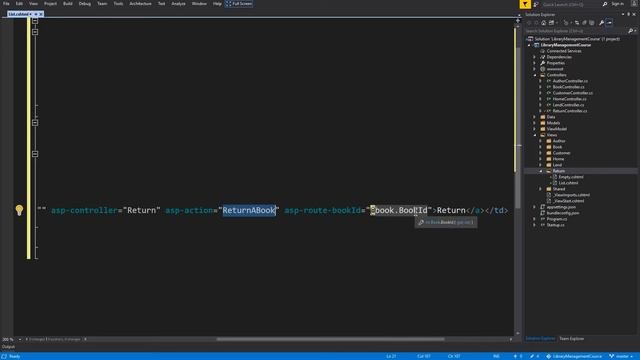Click LibraryManagementCourse repository in status bar
This screenshot has width=640, height=360.
pyautogui.click(x=574, y=356)
